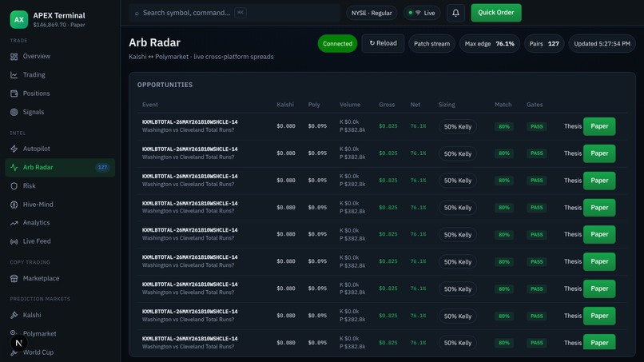
Task: Click Max edge 76.1% stat pill
Action: [490, 44]
